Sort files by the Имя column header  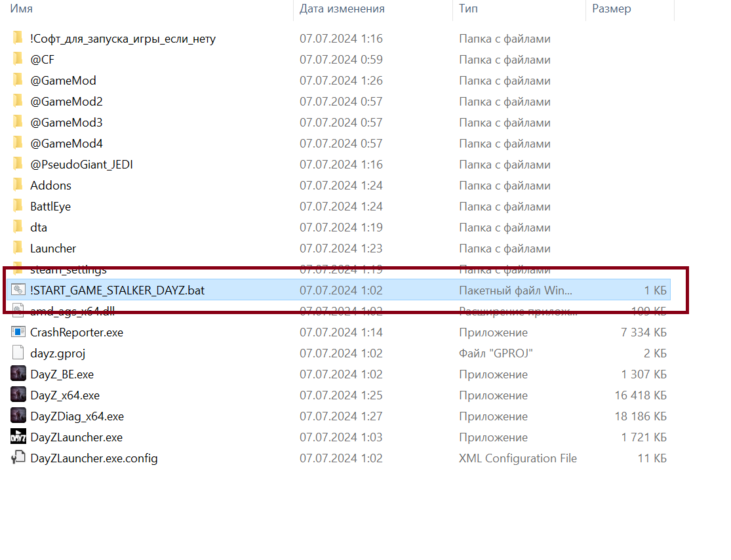[21, 9]
